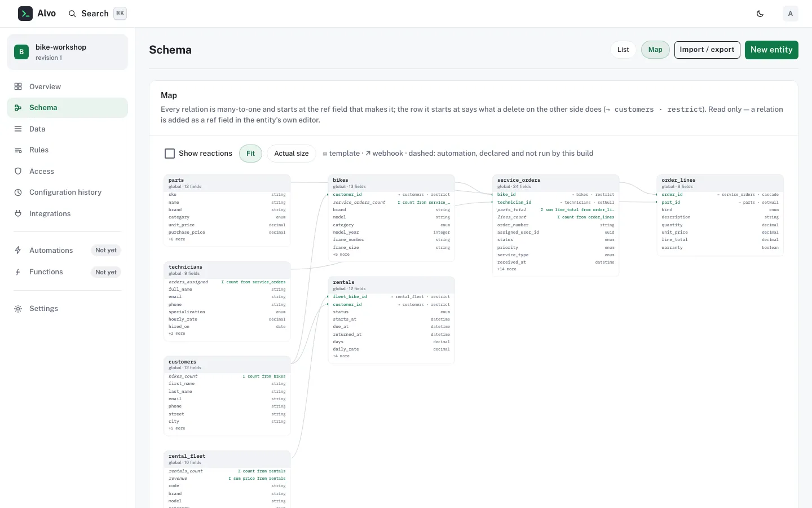Click fleet_bike_id field in rentals entity
The width and height of the screenshot is (812, 508).
391,297
